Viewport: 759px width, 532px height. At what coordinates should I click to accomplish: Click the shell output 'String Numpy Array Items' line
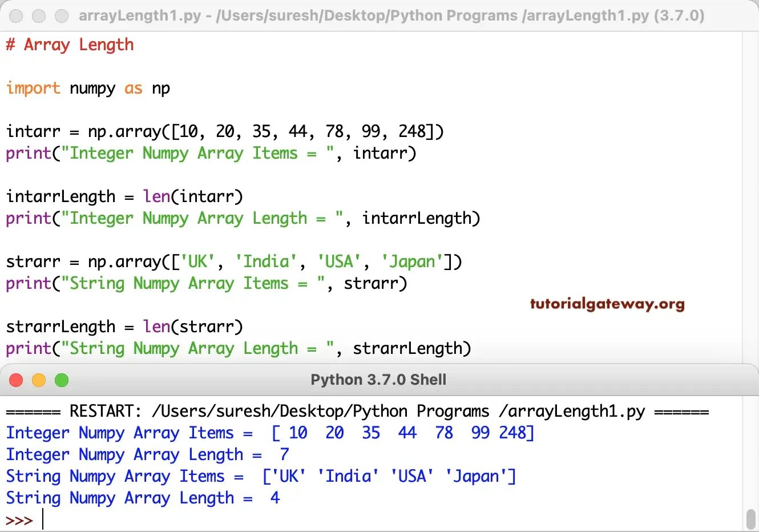click(x=261, y=477)
